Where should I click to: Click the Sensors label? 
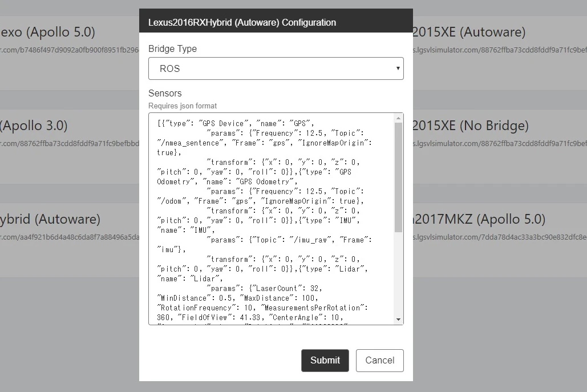tap(165, 93)
